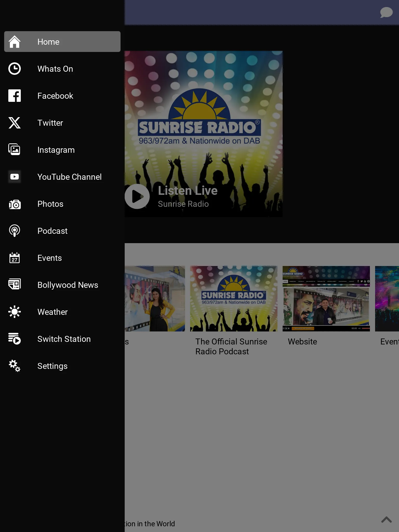
Task: Tap the large Sunrise Radio artwork
Action: tap(204, 134)
